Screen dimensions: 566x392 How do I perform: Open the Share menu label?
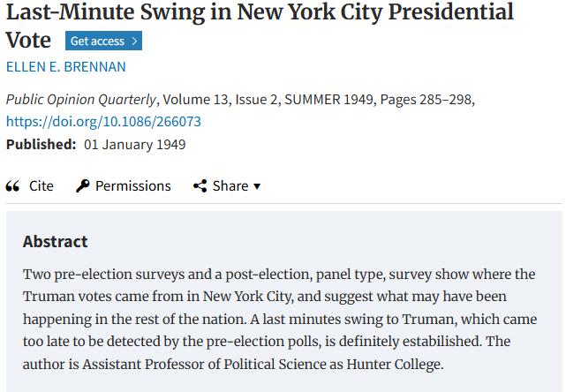click(230, 186)
